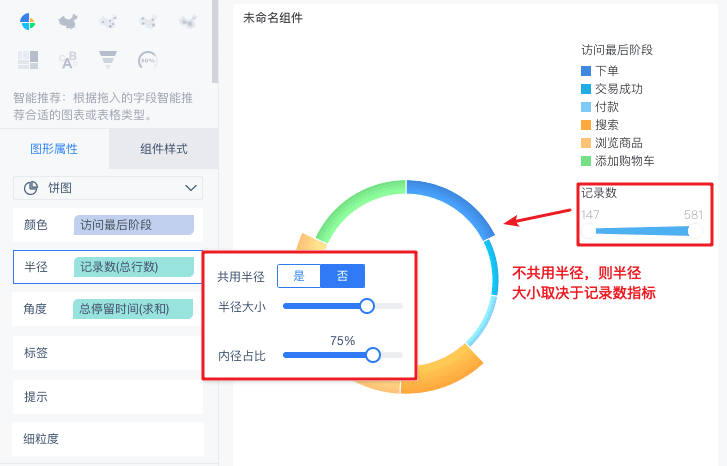Set 共用半径 to 否
The width and height of the screenshot is (727, 466).
point(342,276)
